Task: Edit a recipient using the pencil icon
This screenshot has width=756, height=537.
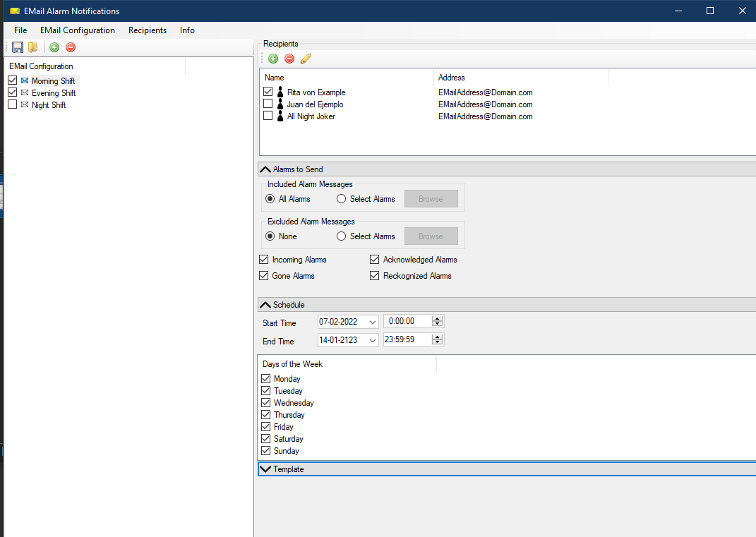Action: pos(306,59)
